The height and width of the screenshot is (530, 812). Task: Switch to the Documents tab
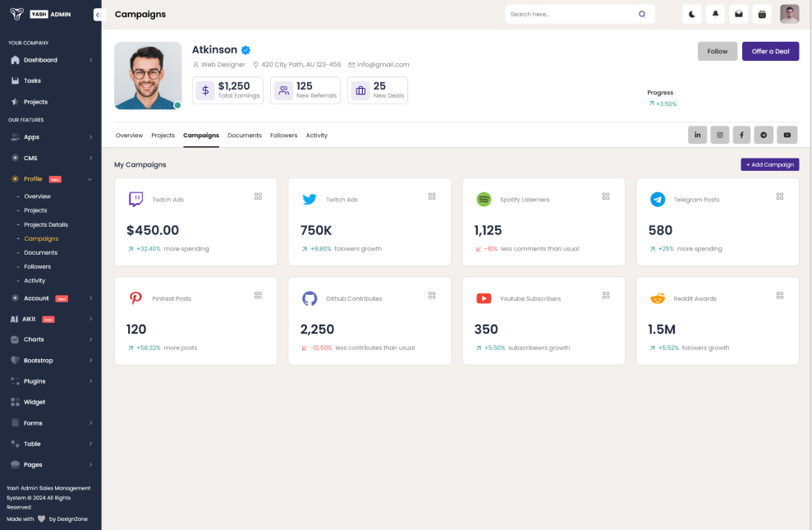(x=245, y=136)
